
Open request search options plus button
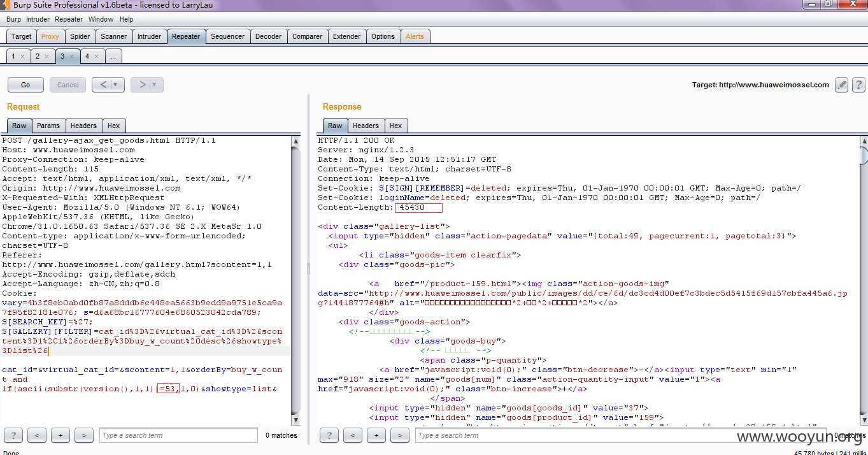click(x=60, y=435)
